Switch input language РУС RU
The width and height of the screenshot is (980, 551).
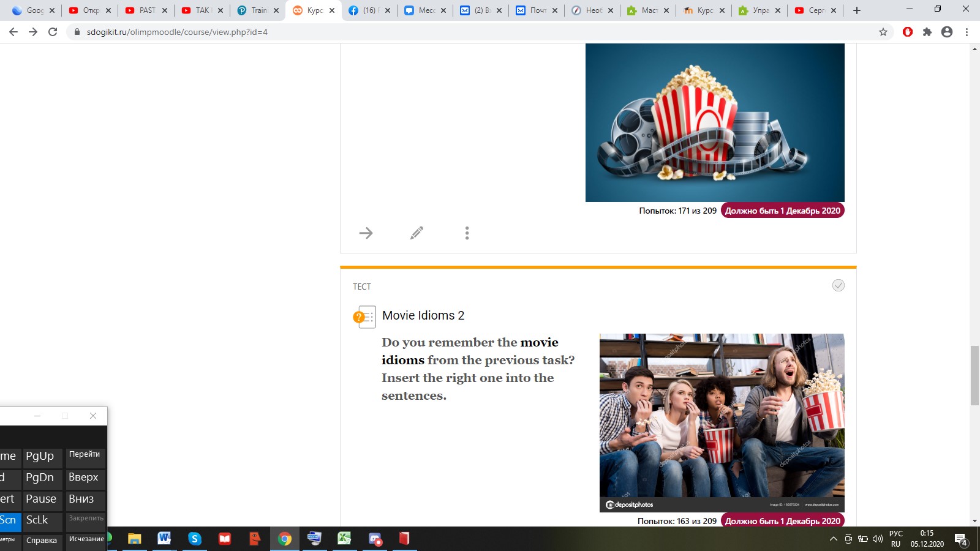(x=896, y=539)
